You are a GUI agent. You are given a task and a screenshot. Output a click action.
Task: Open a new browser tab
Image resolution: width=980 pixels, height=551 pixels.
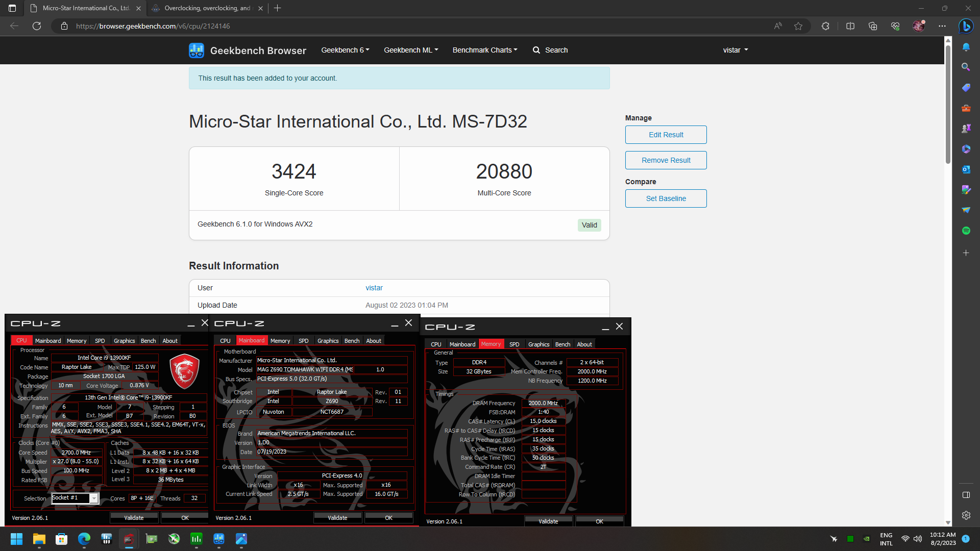coord(277,8)
